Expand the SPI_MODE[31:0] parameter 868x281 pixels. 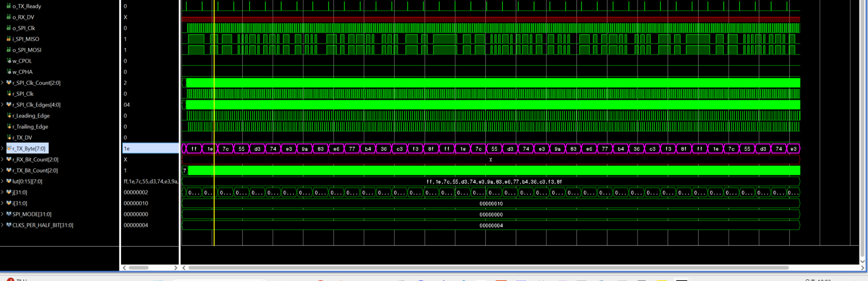coord(3,214)
